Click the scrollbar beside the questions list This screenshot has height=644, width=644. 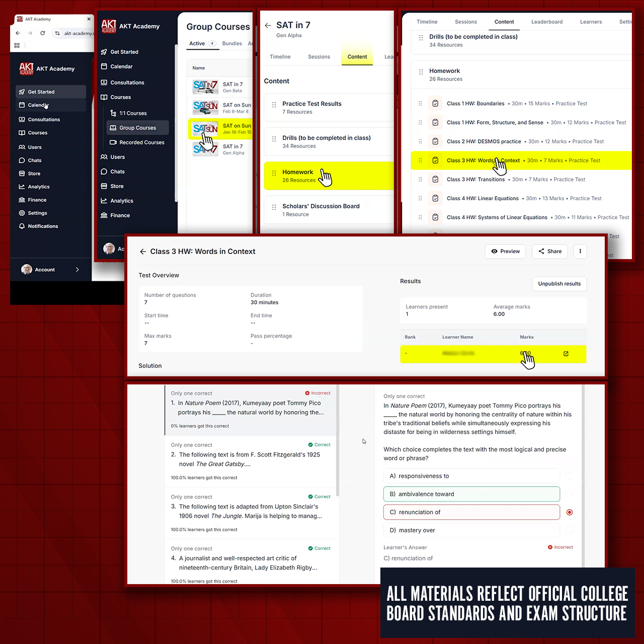pyautogui.click(x=338, y=440)
